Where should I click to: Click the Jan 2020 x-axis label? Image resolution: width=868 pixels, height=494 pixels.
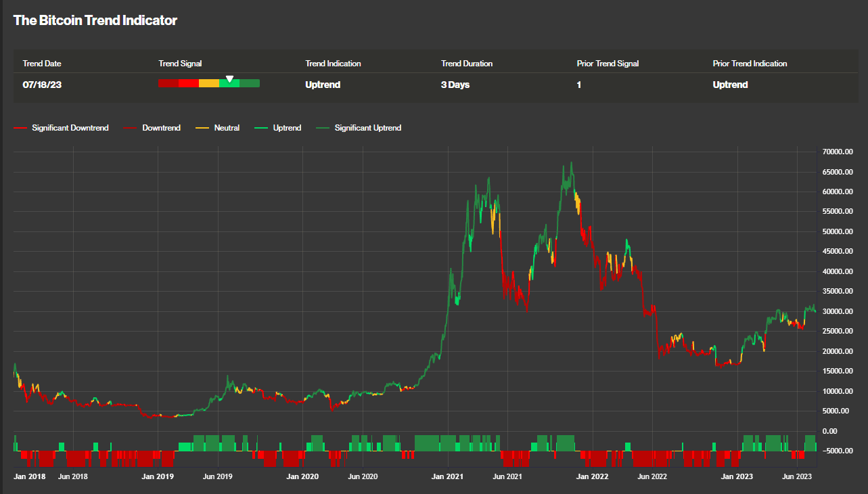pyautogui.click(x=302, y=476)
